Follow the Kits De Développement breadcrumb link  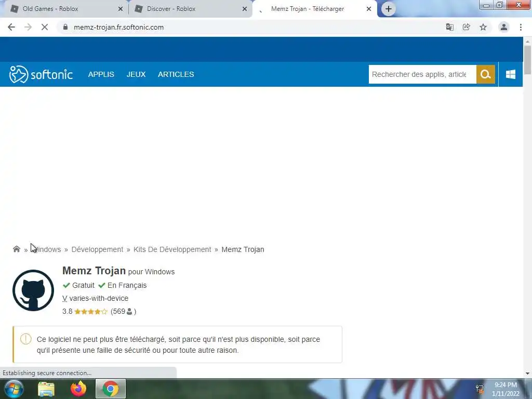(x=172, y=249)
